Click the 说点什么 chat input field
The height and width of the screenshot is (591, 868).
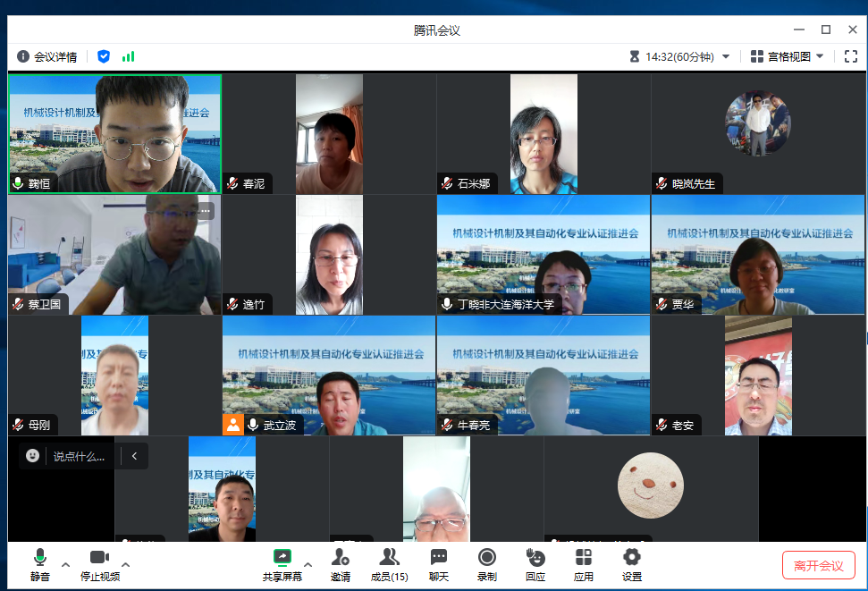pos(79,456)
